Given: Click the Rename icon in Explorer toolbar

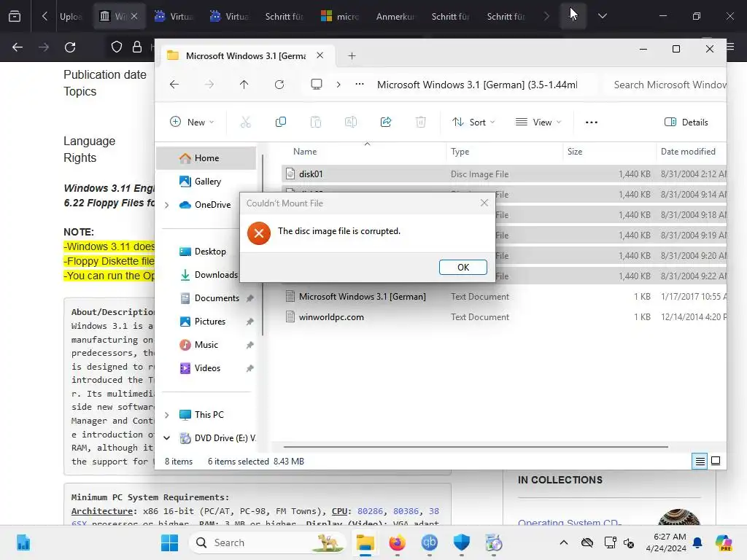Looking at the screenshot, I should coord(351,122).
